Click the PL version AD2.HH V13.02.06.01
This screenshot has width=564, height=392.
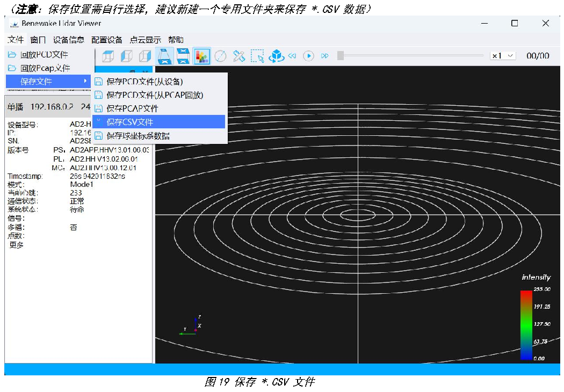pyautogui.click(x=104, y=159)
